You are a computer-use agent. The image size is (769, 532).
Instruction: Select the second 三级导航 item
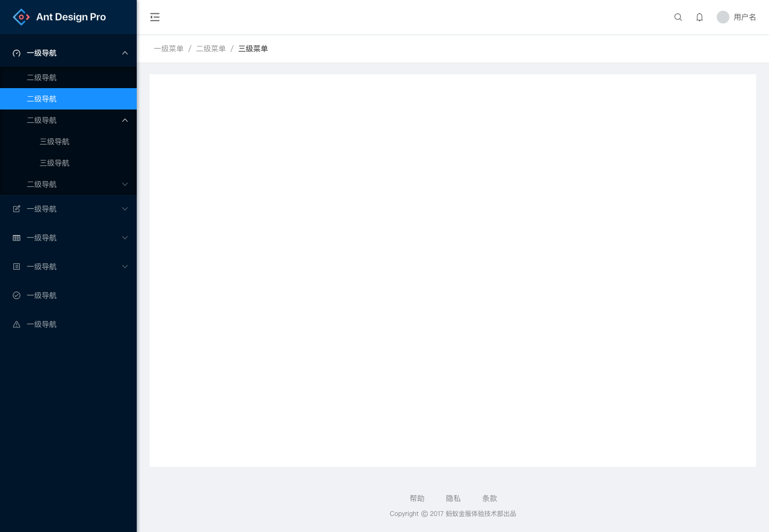coord(68,163)
